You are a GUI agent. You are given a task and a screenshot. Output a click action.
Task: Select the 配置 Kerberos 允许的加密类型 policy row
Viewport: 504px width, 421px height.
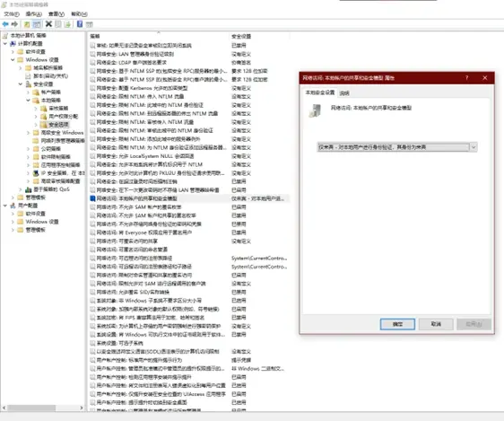pyautogui.click(x=189, y=88)
